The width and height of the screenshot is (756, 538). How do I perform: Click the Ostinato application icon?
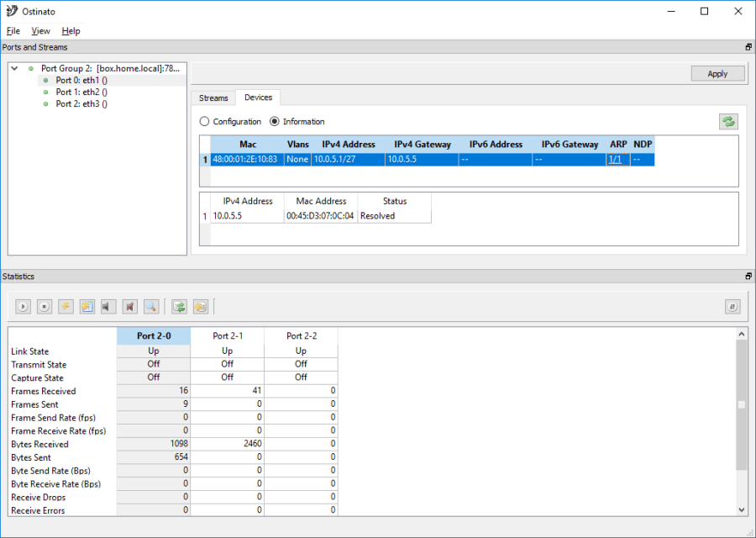click(x=12, y=11)
